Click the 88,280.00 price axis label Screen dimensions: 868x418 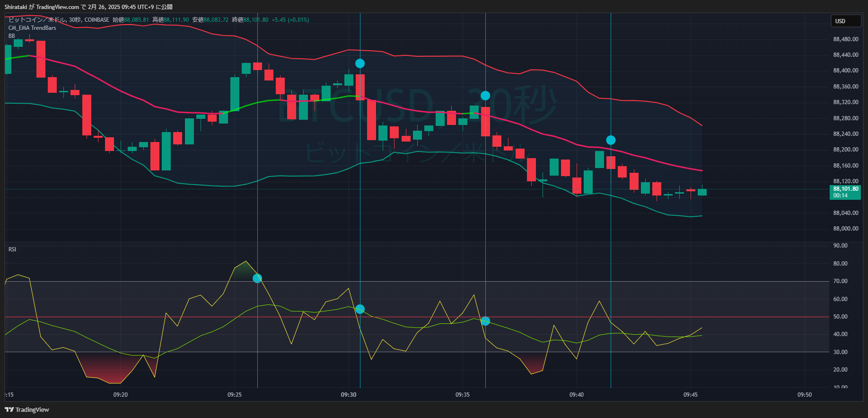tap(846, 118)
